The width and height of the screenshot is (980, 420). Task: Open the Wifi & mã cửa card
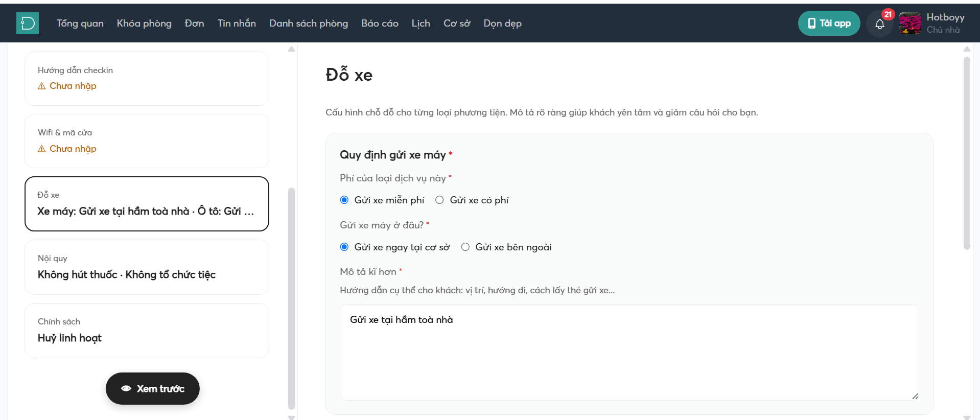point(147,141)
